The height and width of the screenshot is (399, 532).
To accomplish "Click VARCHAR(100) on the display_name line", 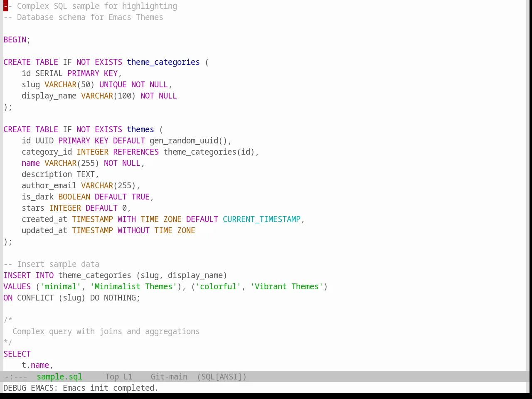I will (x=108, y=96).
